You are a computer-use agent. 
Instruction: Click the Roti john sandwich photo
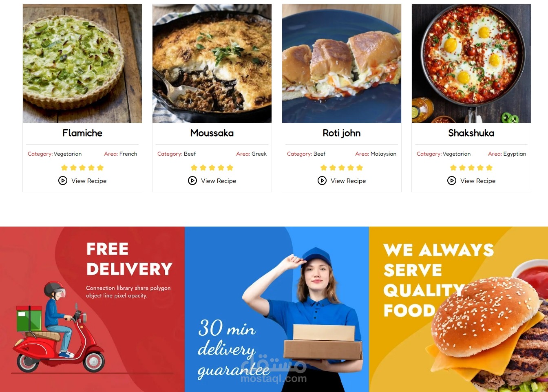(342, 64)
